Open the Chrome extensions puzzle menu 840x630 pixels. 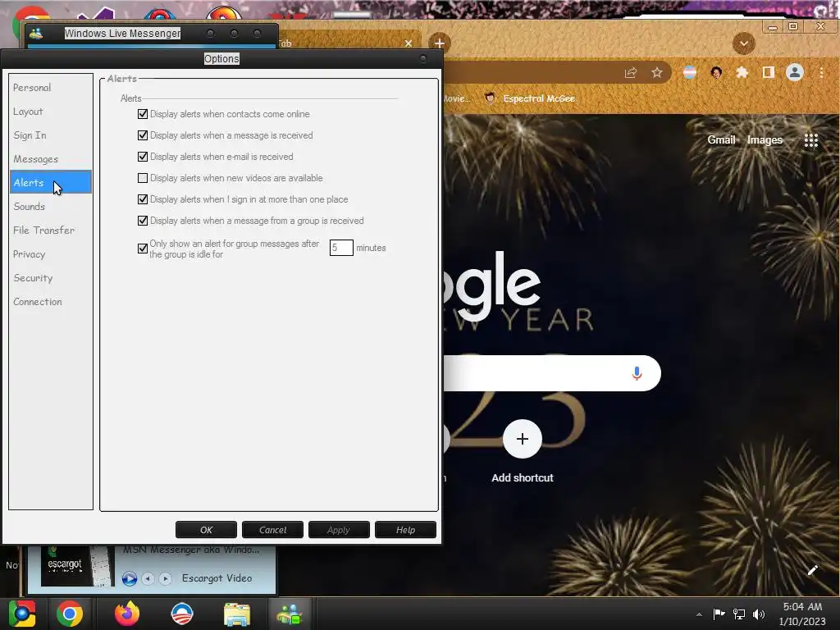(742, 72)
